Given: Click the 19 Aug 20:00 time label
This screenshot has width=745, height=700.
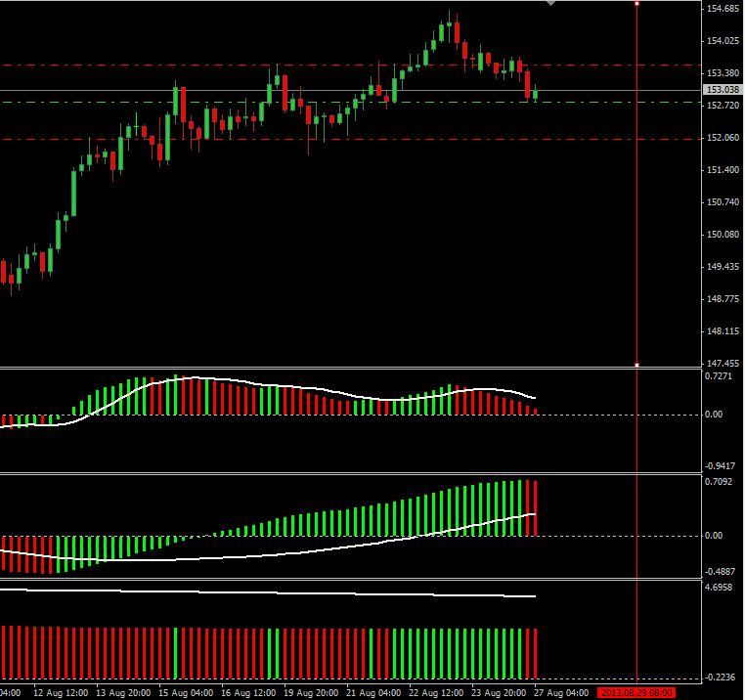Looking at the screenshot, I should (311, 693).
